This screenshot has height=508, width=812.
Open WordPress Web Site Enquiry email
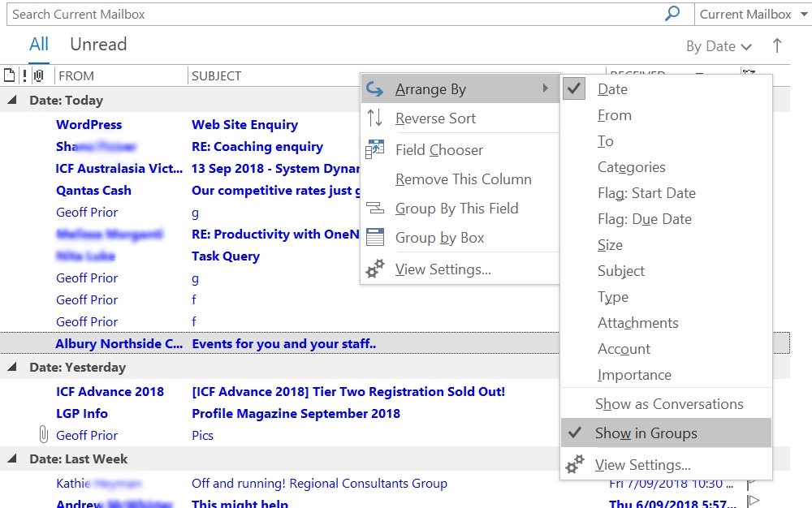(180, 125)
